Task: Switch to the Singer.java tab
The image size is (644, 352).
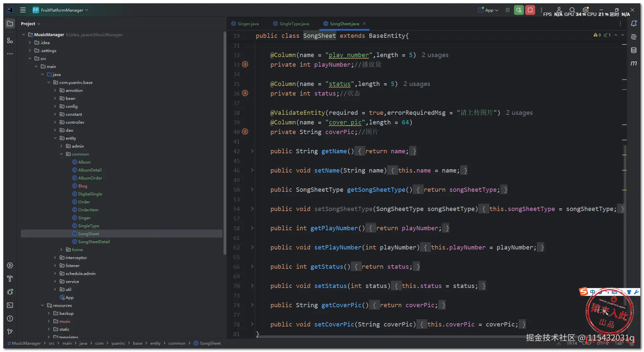Action: pyautogui.click(x=245, y=24)
